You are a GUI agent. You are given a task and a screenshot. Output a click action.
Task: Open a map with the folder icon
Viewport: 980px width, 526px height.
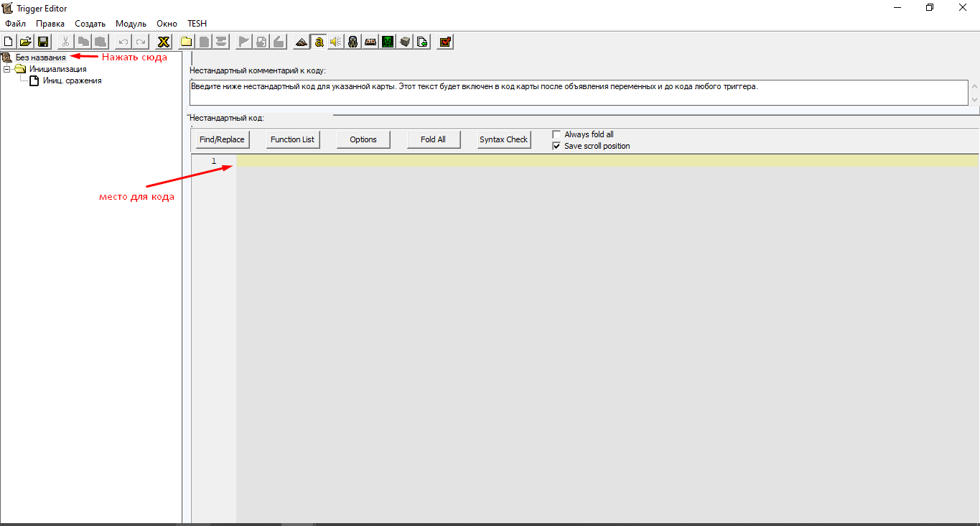(26, 42)
